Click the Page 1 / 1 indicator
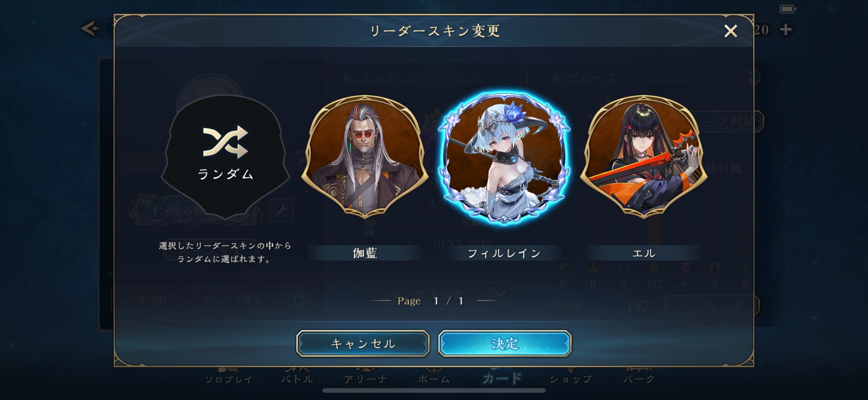 (431, 301)
